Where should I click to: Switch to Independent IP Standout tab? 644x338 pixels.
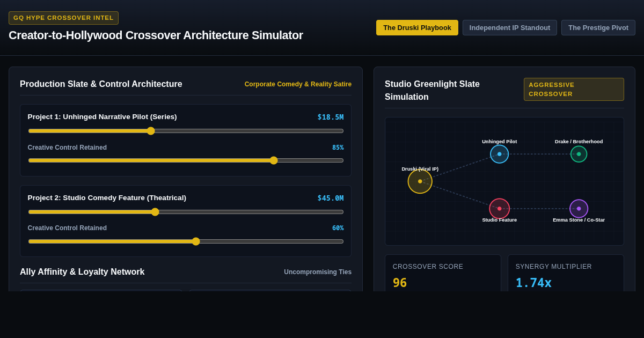510,28
